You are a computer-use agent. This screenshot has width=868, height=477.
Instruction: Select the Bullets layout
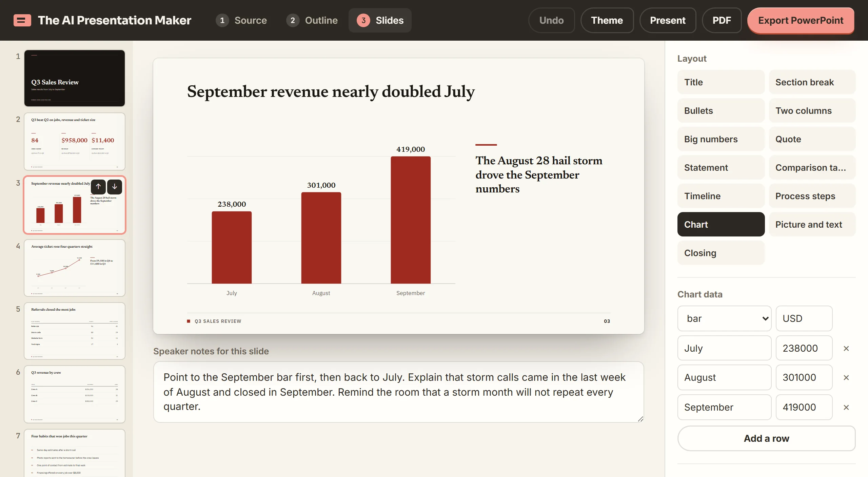(x=721, y=111)
